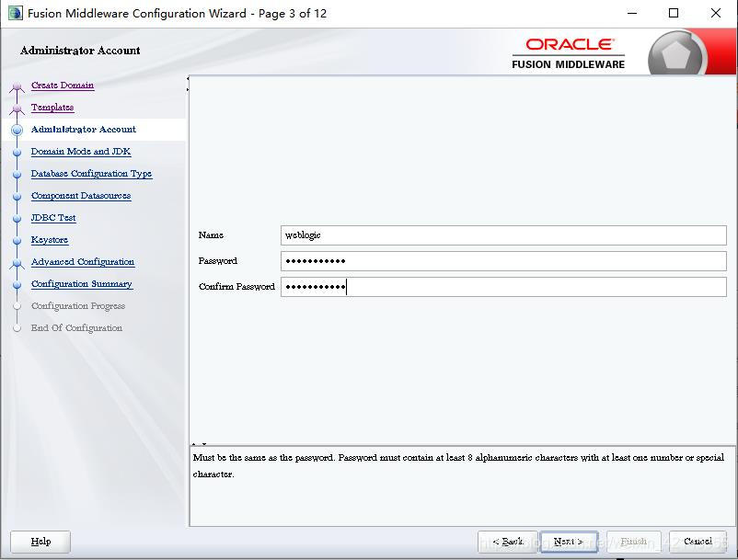The height and width of the screenshot is (560, 738).
Task: Click the Password field label
Action: point(217,261)
